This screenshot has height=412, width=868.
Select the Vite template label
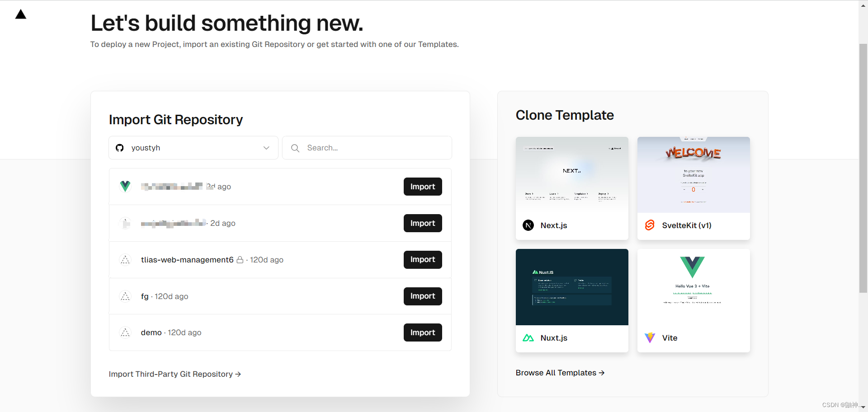(x=670, y=338)
